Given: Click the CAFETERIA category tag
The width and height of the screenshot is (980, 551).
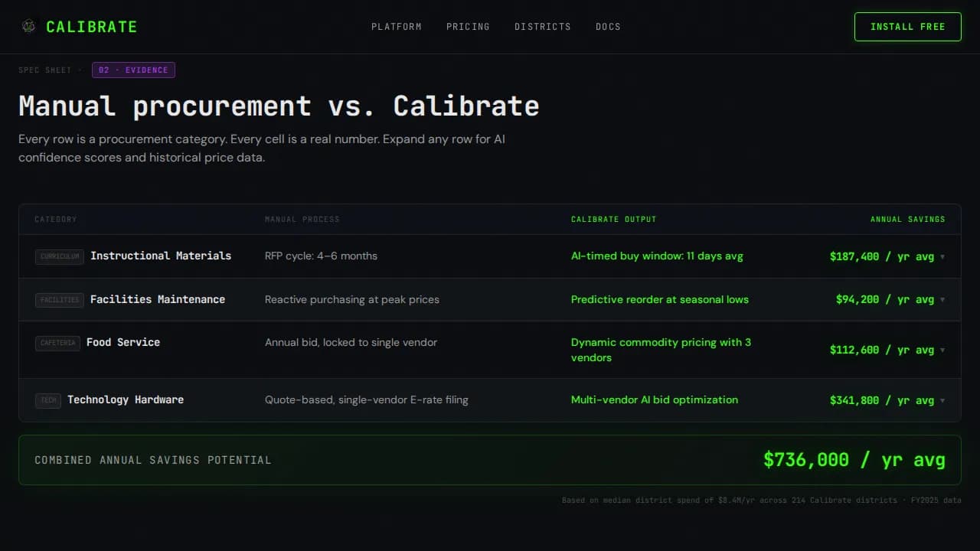Looking at the screenshot, I should coord(57,343).
